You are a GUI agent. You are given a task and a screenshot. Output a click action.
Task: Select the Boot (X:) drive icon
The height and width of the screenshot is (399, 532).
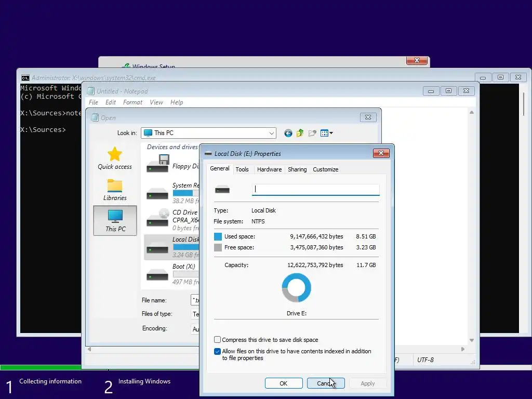[x=157, y=275]
